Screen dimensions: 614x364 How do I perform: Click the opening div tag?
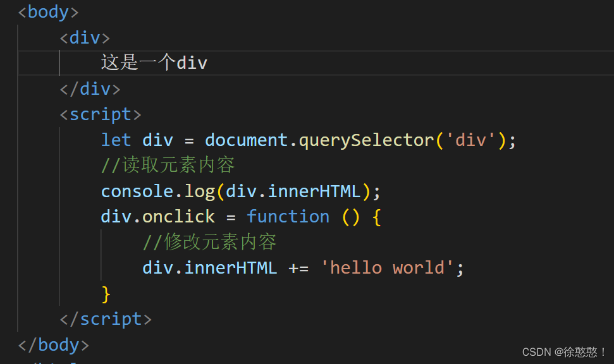tap(85, 38)
